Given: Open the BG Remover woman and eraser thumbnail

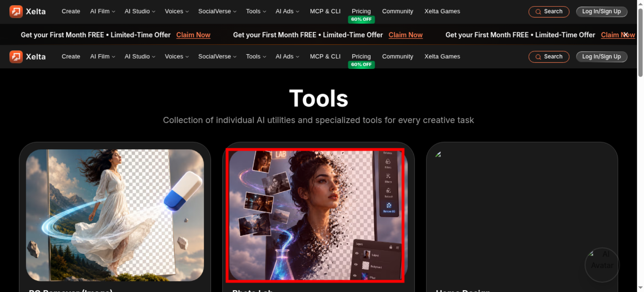Looking at the screenshot, I should 115,215.
